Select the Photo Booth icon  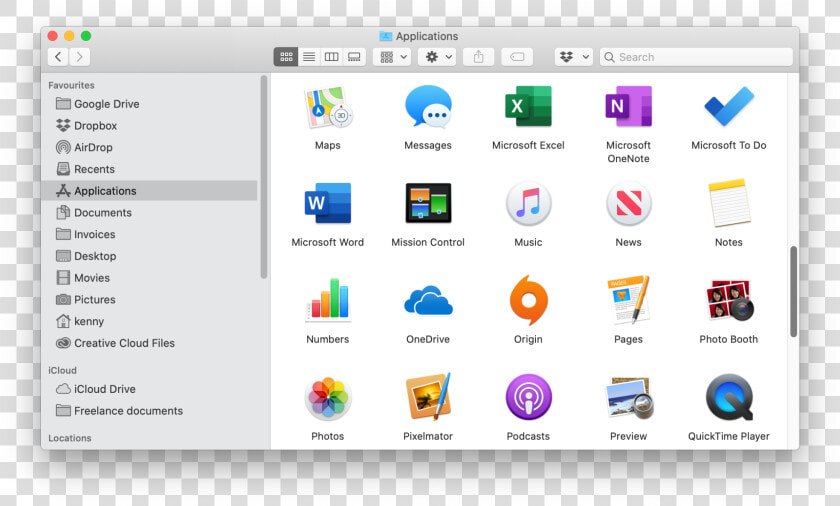pos(729,300)
